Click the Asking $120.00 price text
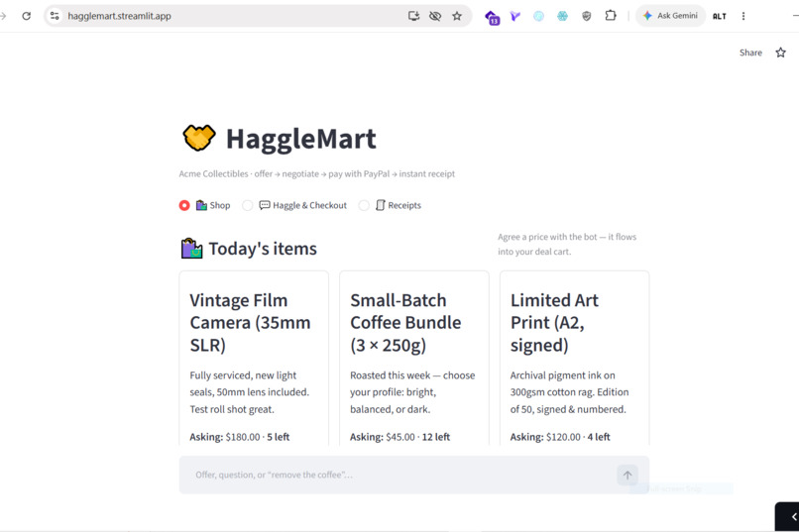The width and height of the screenshot is (799, 532). (560, 437)
